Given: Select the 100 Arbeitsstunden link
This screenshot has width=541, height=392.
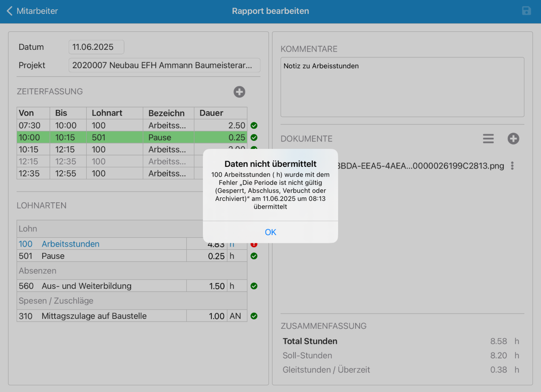Looking at the screenshot, I should click(70, 244).
